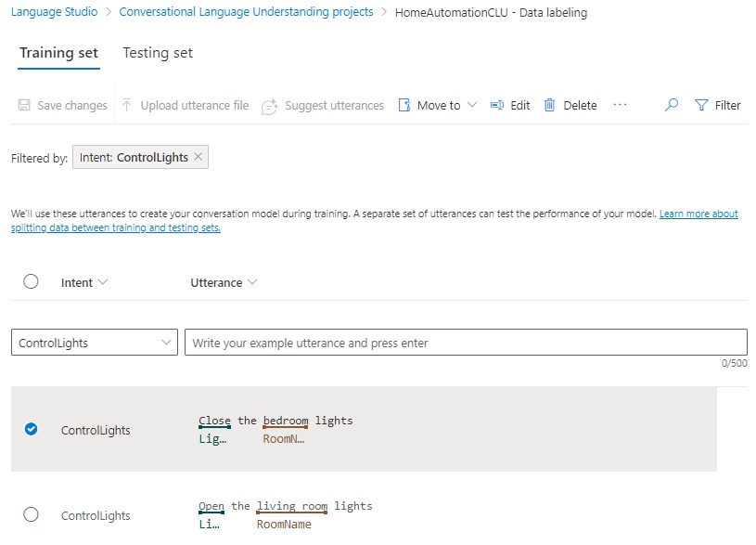Click the Suggest utterances icon
This screenshot has height=545, width=756.
[270, 106]
